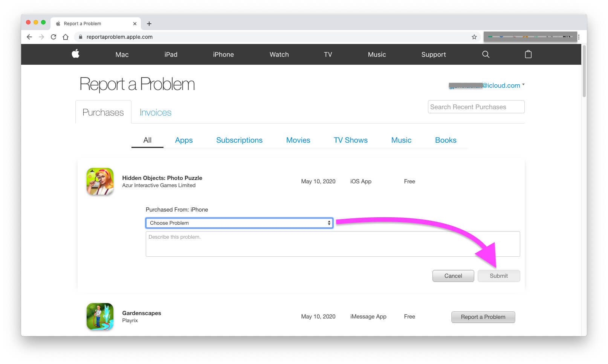Screen dimensions: 608x364
Task: Click the Apple logo in the navigation bar
Action: coord(75,54)
